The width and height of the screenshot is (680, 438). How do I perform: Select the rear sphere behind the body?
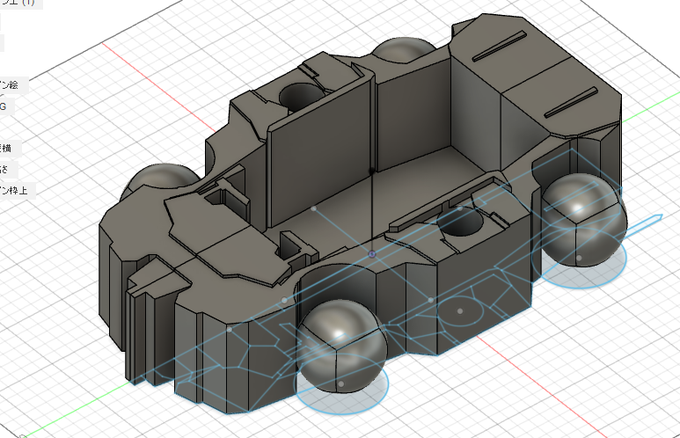tap(403, 49)
